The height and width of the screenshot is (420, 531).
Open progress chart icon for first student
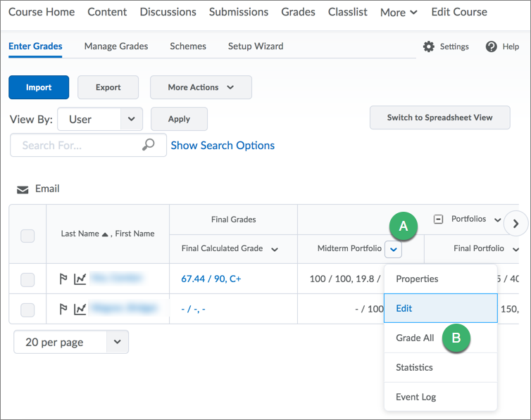80,279
